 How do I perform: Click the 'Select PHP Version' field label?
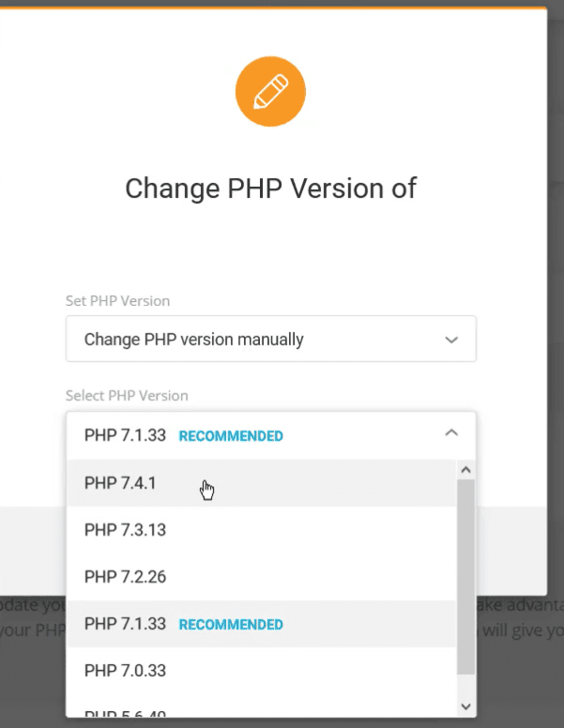[127, 396]
